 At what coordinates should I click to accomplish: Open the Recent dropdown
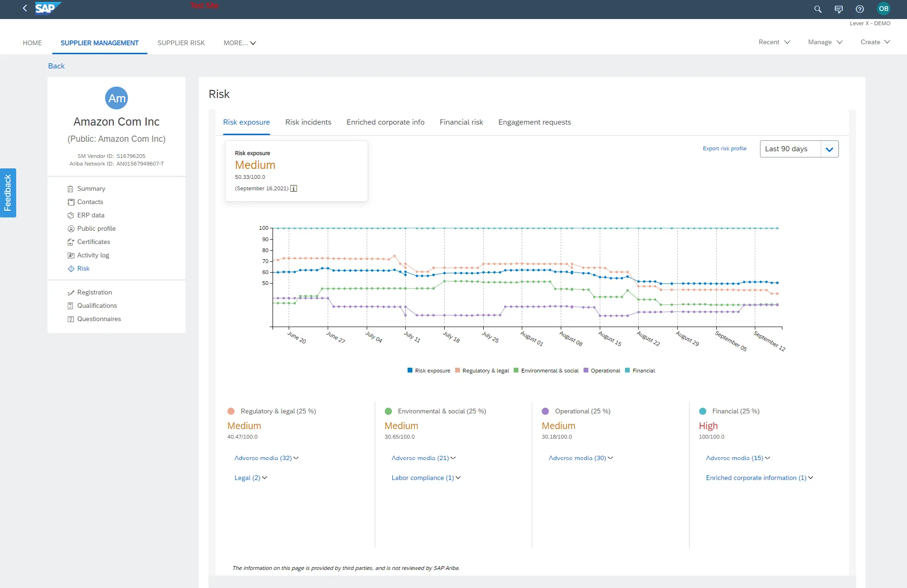774,42
